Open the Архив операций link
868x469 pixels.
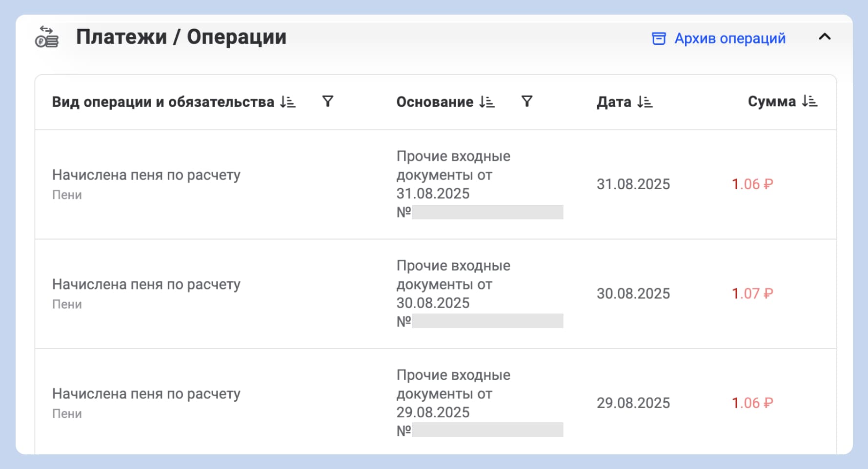click(729, 38)
